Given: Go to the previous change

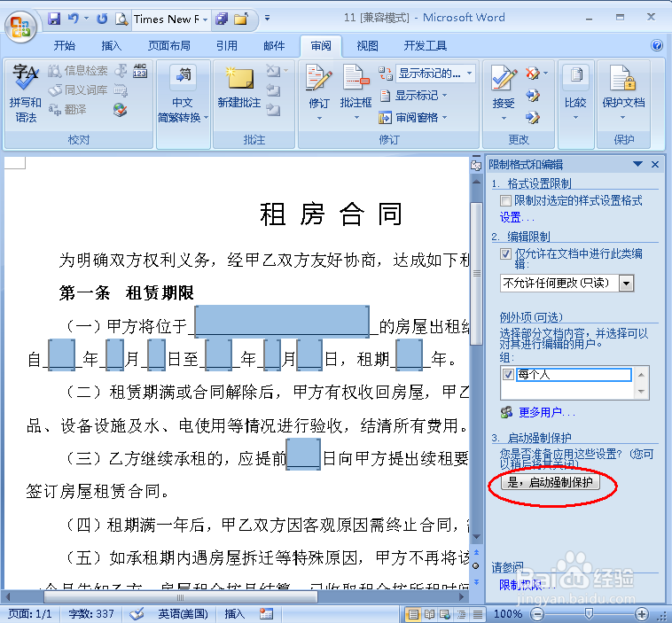Looking at the screenshot, I should pyautogui.click(x=533, y=95).
